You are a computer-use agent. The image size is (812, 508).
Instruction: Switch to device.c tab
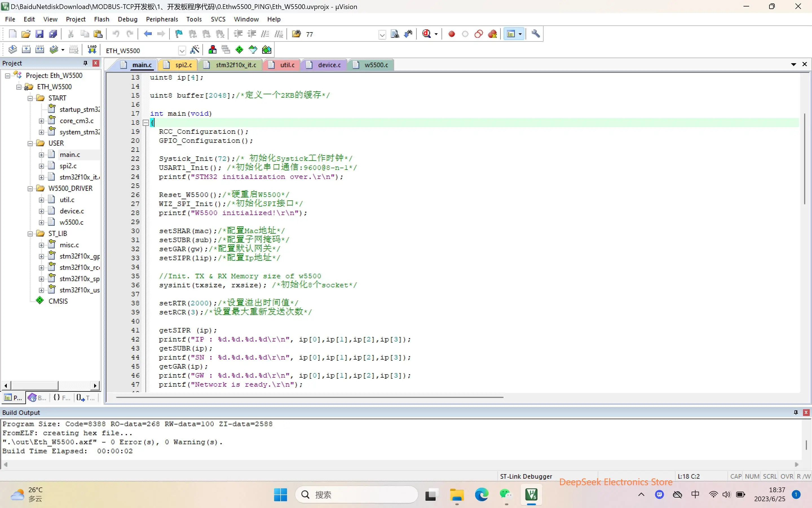point(325,65)
